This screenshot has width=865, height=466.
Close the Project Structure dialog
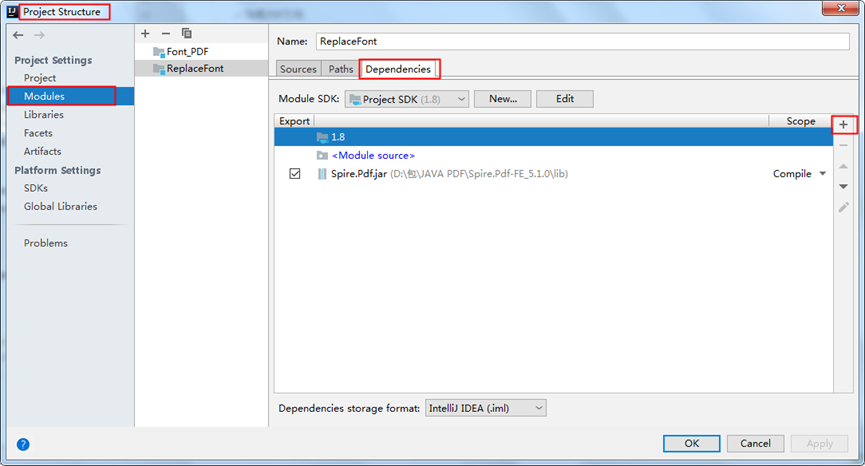click(x=841, y=8)
